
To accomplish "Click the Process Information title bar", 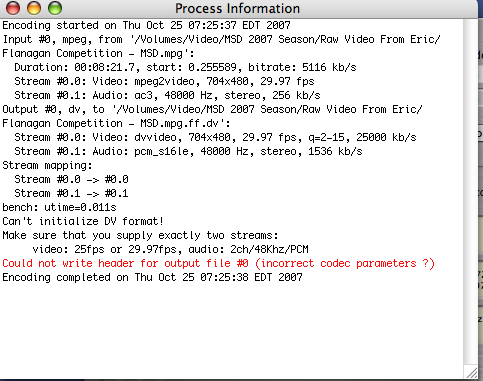I will click(x=237, y=8).
